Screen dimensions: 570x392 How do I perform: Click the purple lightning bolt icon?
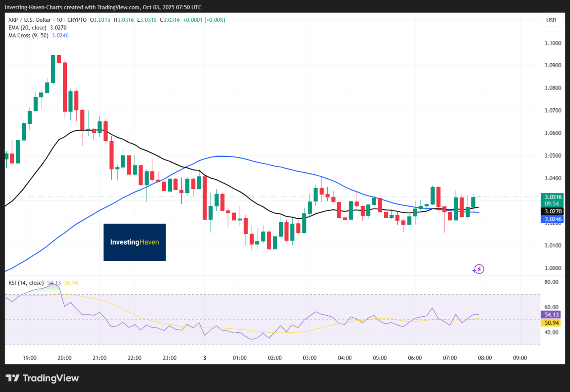click(478, 269)
